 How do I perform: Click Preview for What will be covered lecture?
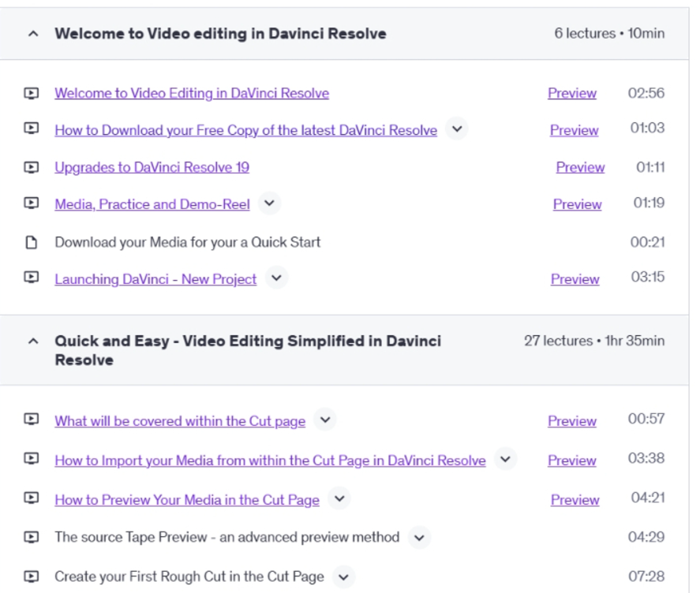(572, 421)
